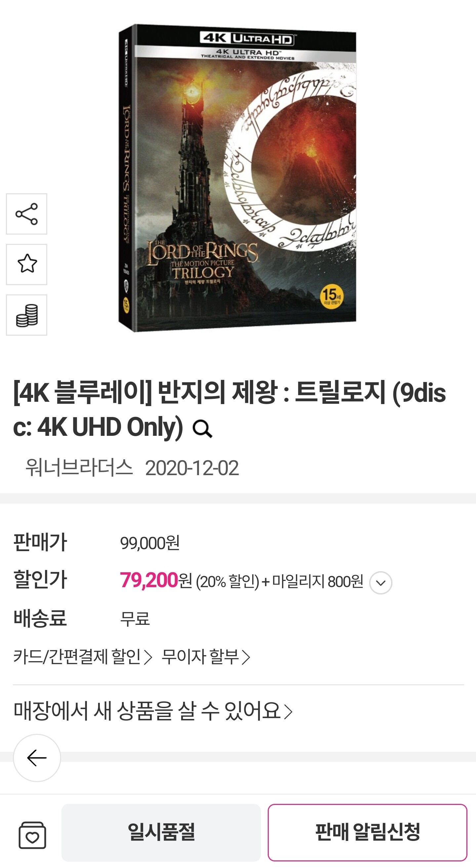Tap the 워너브라더스 publisher name
The image size is (476, 868).
79,468
